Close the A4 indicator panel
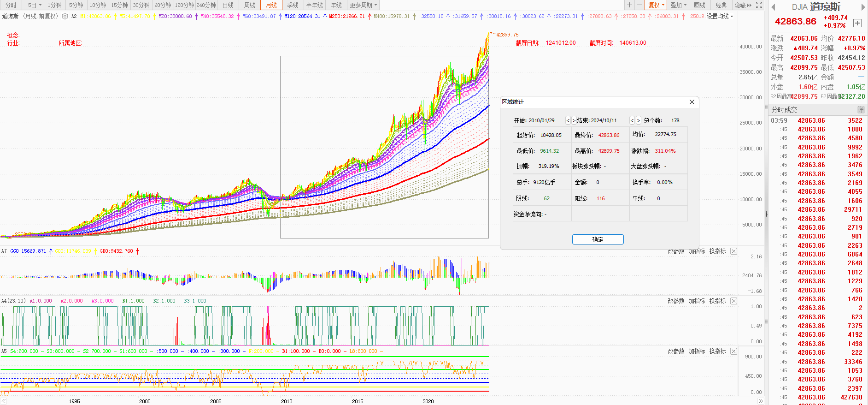Image resolution: width=868 pixels, height=405 pixels. pos(733,301)
